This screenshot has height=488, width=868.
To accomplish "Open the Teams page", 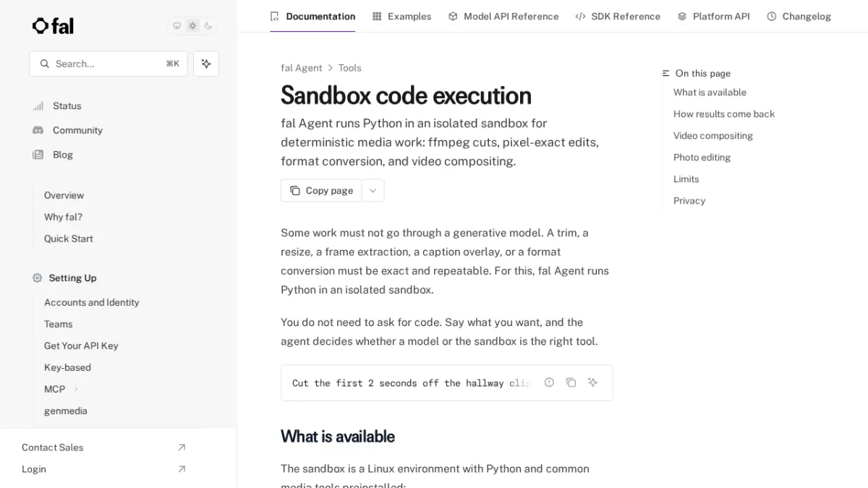I will pyautogui.click(x=58, y=324).
